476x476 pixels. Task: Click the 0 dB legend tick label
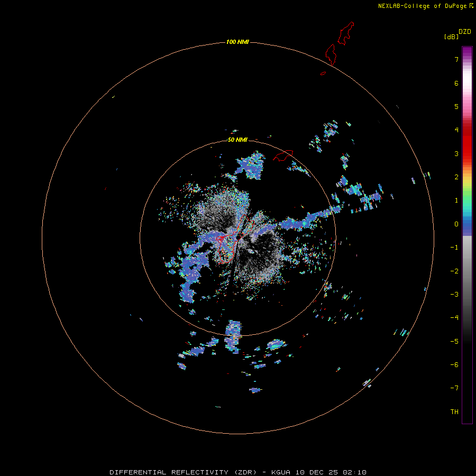point(456,224)
